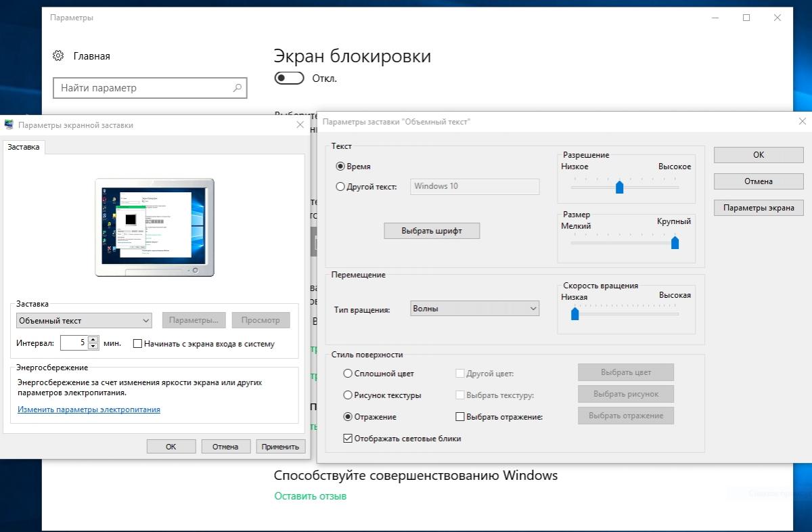Increase the interval with the up arrow

tap(93, 339)
